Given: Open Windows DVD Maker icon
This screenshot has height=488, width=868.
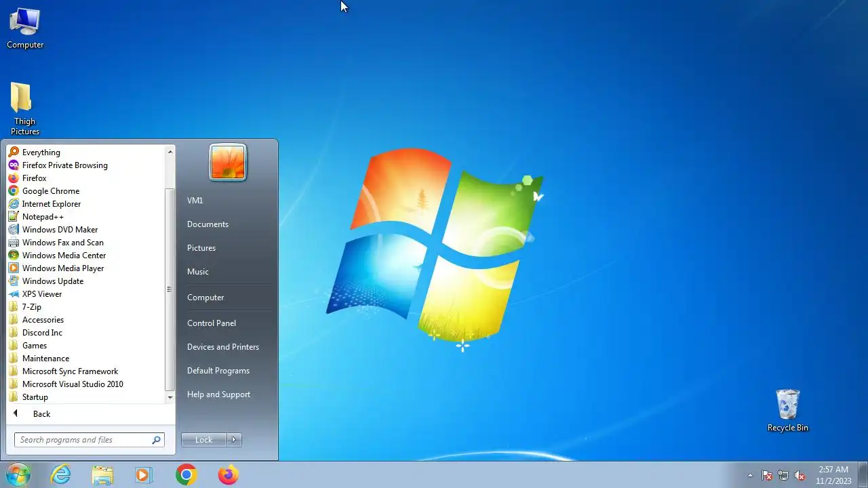Looking at the screenshot, I should point(14,230).
